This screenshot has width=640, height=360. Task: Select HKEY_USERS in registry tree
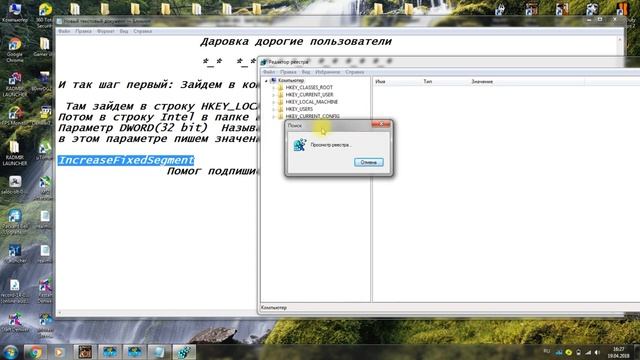point(299,109)
